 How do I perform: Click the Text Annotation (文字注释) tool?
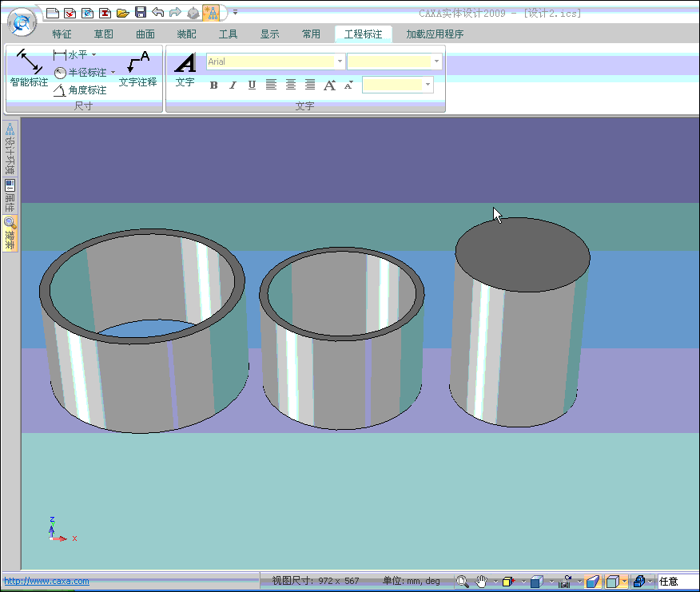(138, 68)
